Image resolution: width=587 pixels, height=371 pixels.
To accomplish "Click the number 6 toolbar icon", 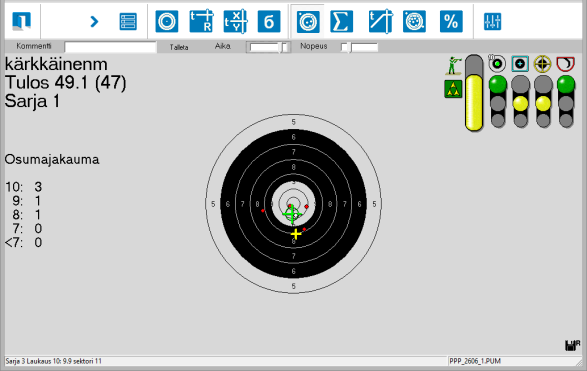I will point(269,21).
